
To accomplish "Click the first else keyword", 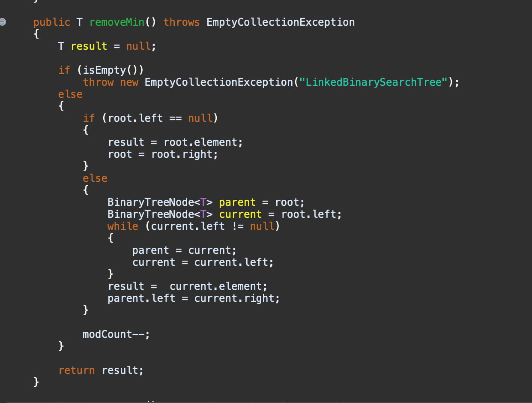I will tap(70, 94).
